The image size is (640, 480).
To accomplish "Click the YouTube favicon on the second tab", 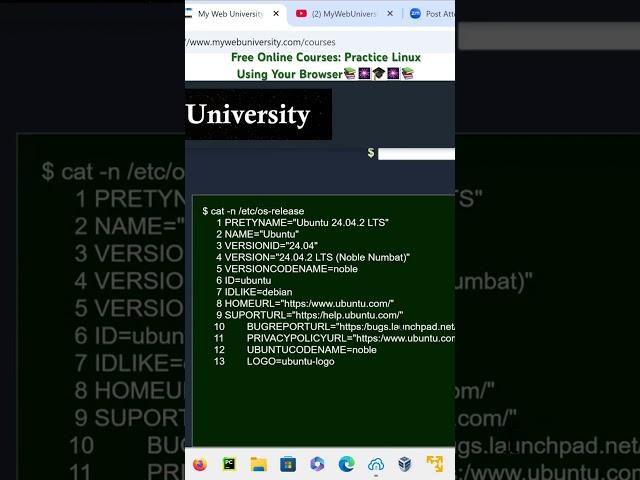I will 301,13.
